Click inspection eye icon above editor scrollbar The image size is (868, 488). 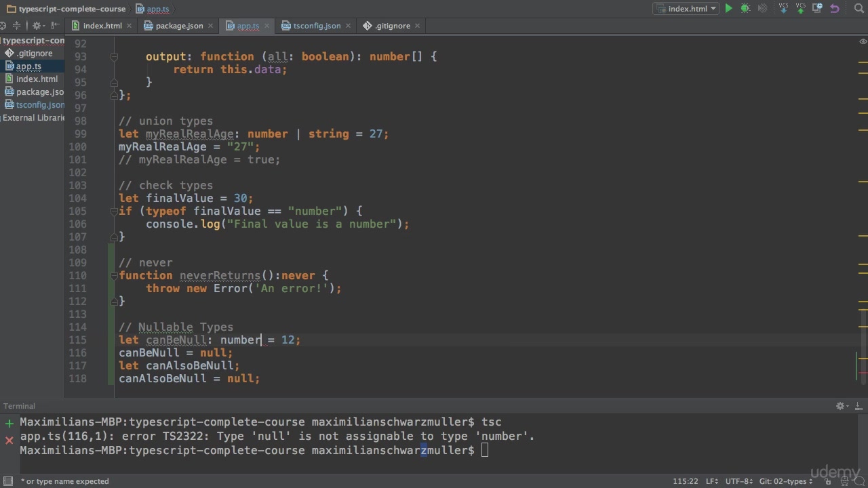pyautogui.click(x=863, y=41)
